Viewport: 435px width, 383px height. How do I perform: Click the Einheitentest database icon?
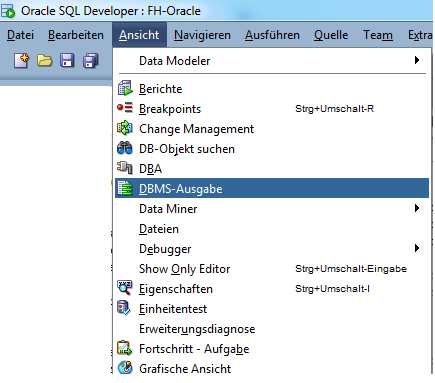(x=124, y=308)
